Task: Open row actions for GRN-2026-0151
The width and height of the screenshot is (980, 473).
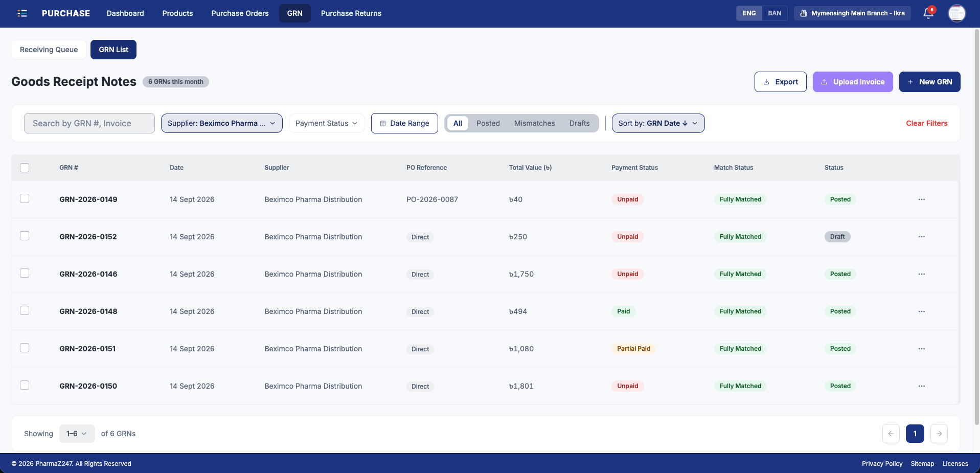Action: 921,349
